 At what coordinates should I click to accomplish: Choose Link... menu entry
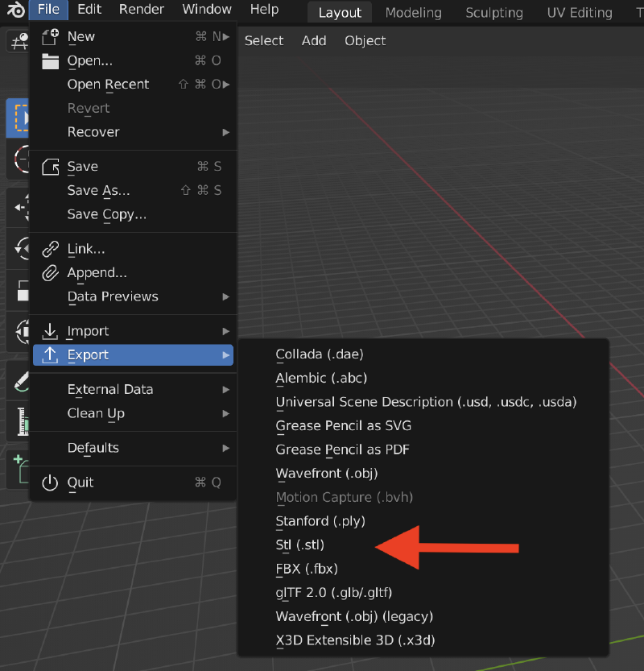[x=133, y=249]
